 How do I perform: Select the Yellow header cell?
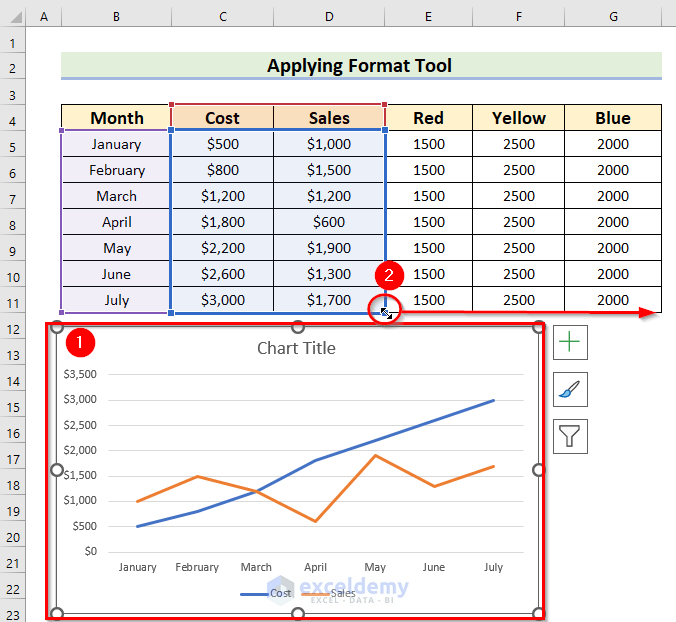(519, 118)
